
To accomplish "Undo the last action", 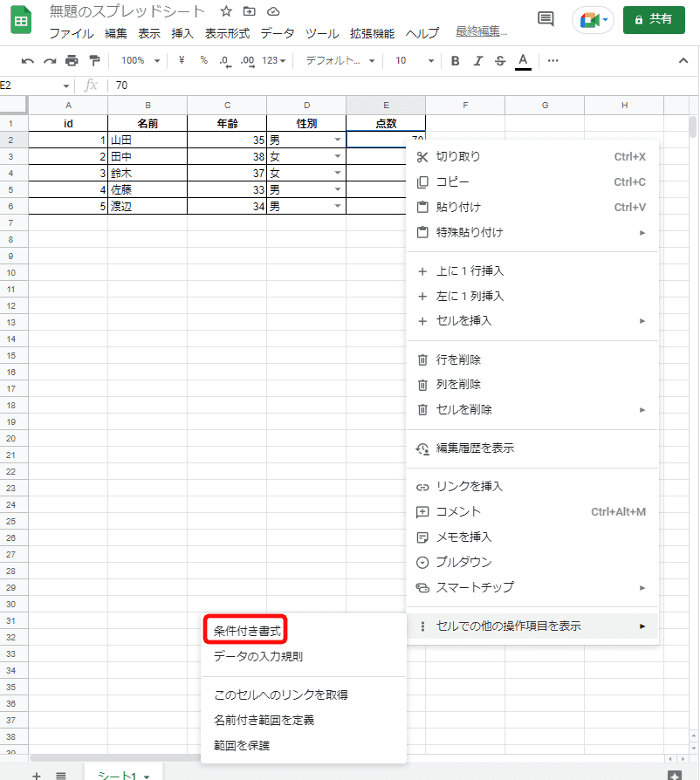I will (x=28, y=61).
